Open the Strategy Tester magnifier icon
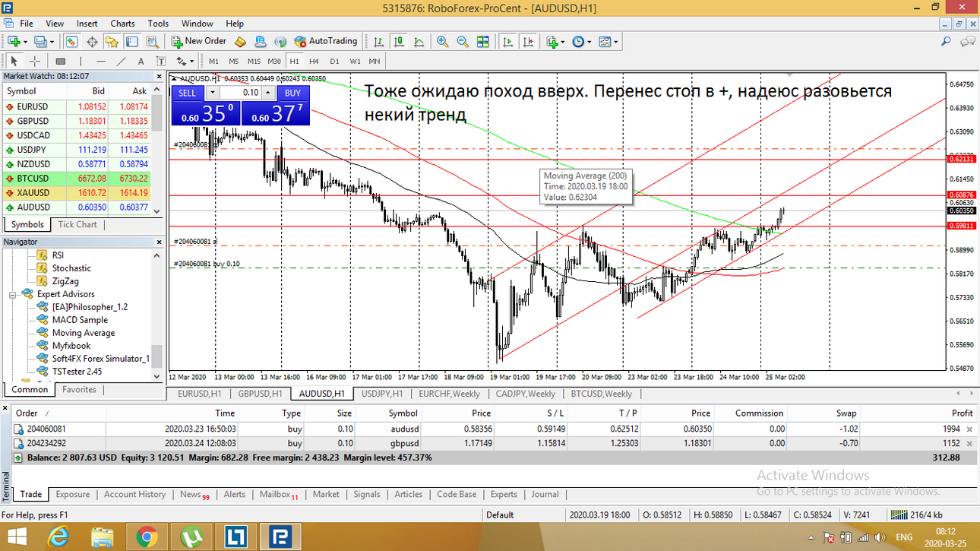 [152, 41]
